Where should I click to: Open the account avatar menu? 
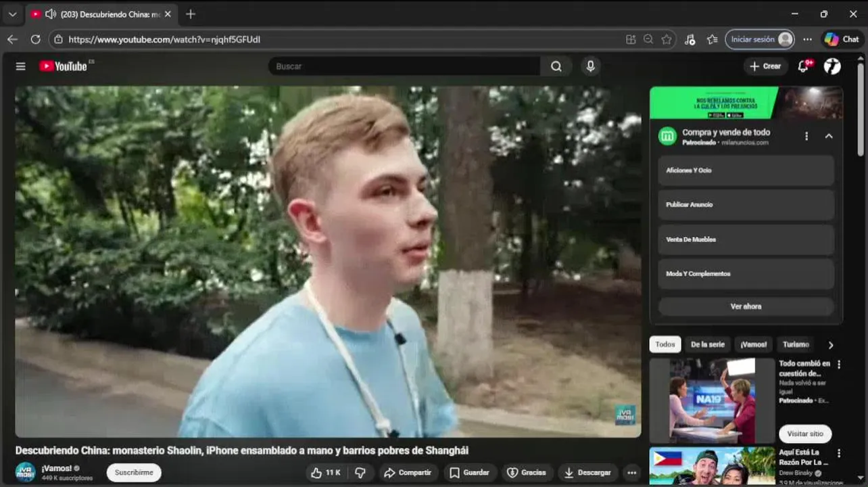pos(832,66)
